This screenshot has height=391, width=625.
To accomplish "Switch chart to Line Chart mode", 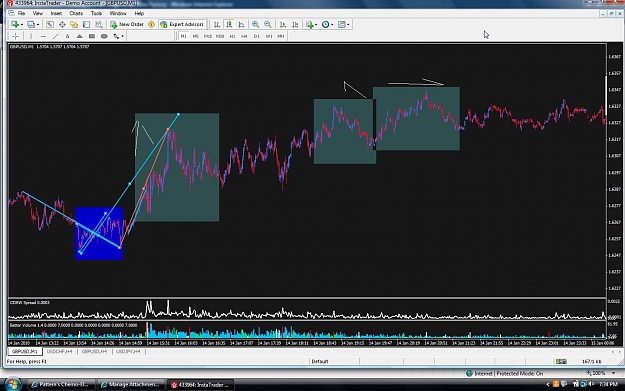I will [x=241, y=24].
